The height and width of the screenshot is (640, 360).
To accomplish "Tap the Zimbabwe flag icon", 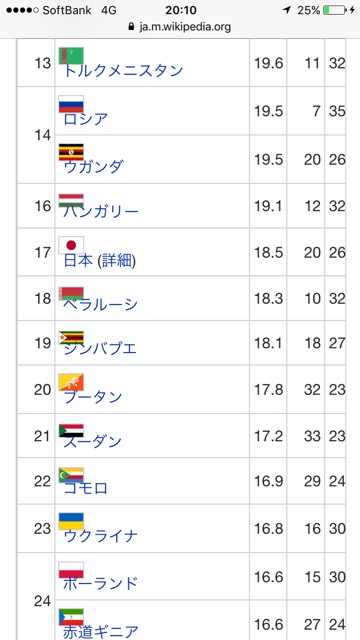I will click(x=71, y=338).
